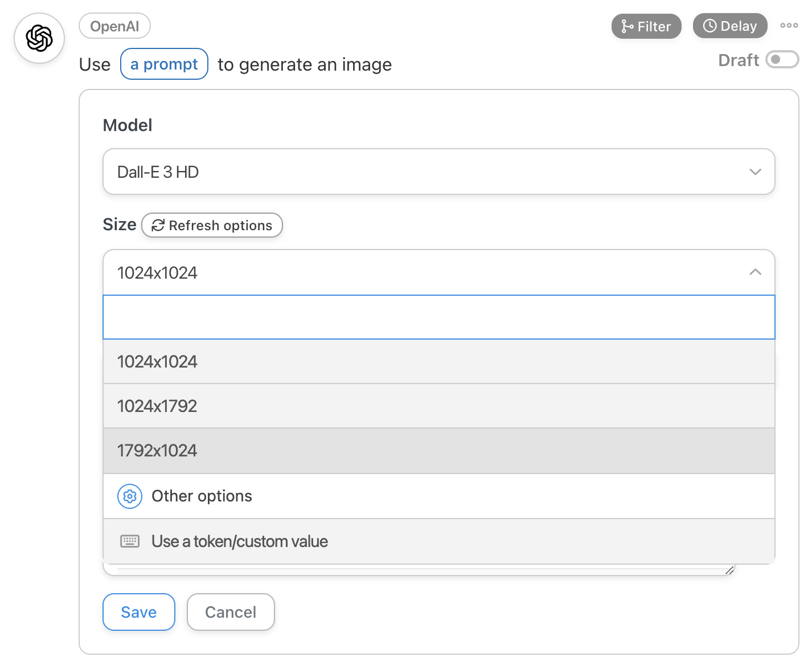The height and width of the screenshot is (661, 812).
Task: Click the OpenAI logo icon
Action: pos(39,38)
